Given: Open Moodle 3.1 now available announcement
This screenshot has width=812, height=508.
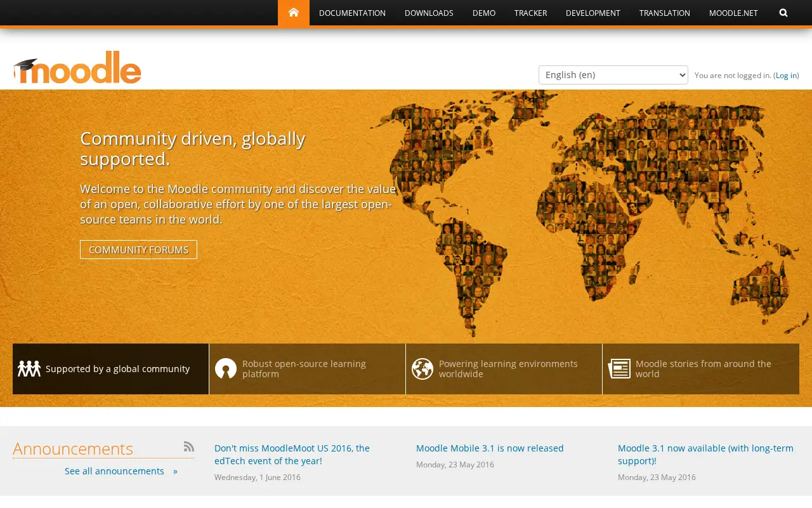Looking at the screenshot, I should tap(705, 454).
